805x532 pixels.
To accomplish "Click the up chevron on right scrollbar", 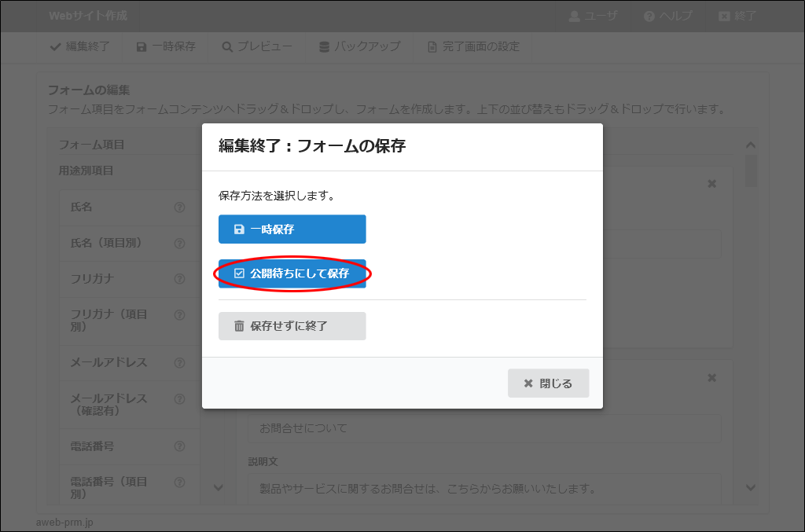I will (x=750, y=145).
